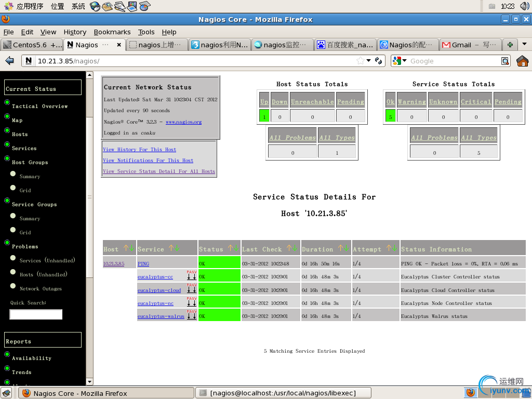Image resolution: width=532 pixels, height=399 pixels.
Task: Open the Bookmarks menu
Action: coord(112,32)
